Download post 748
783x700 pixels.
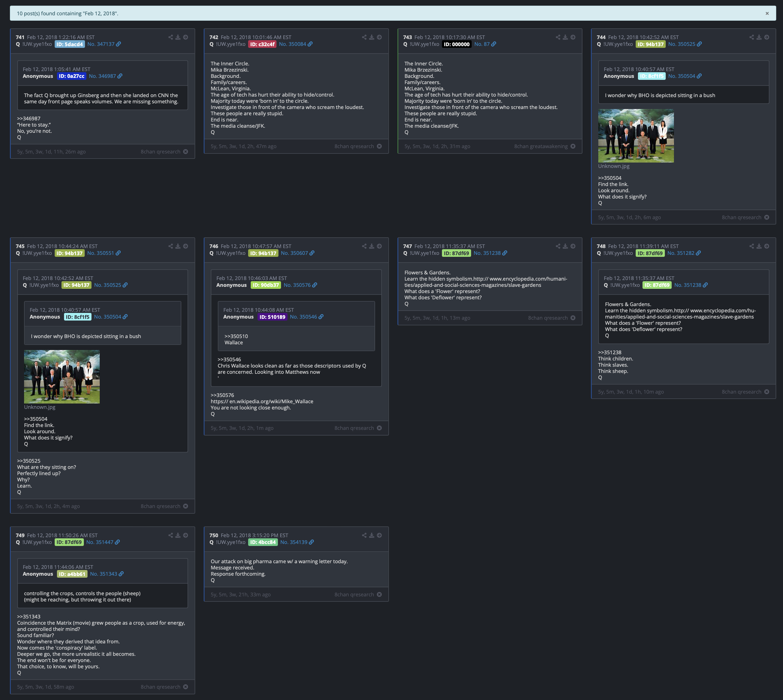(759, 246)
